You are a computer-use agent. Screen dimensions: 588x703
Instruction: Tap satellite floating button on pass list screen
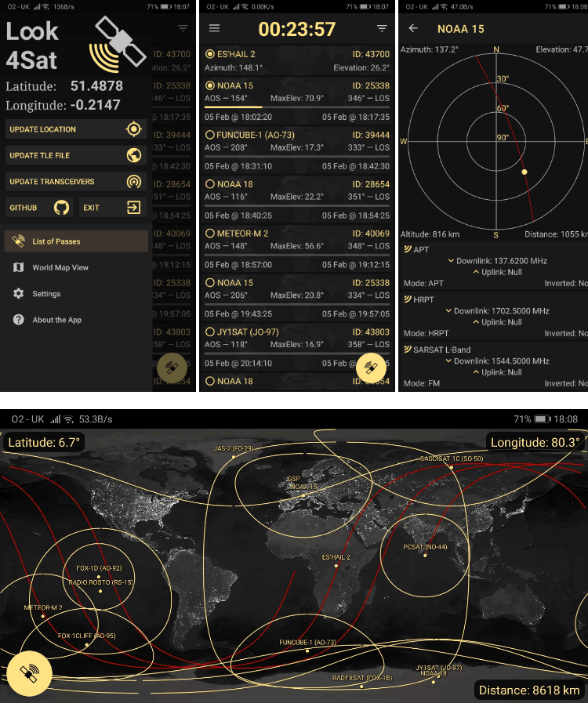[371, 368]
